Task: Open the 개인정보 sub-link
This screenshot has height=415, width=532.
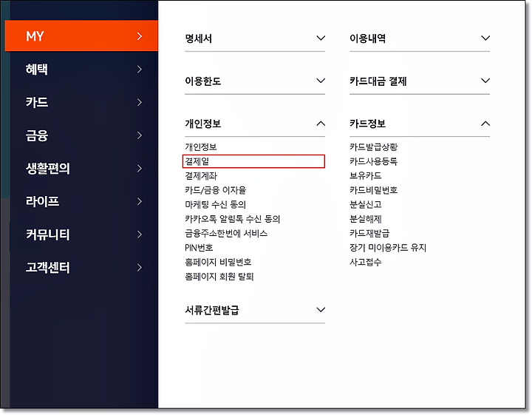Action: pos(201,147)
